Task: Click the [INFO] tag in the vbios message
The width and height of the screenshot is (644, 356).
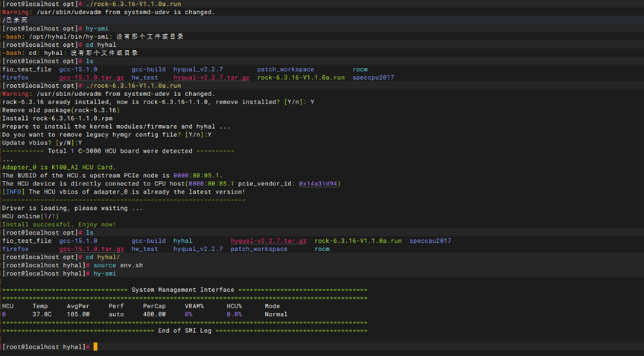Action: [13, 191]
